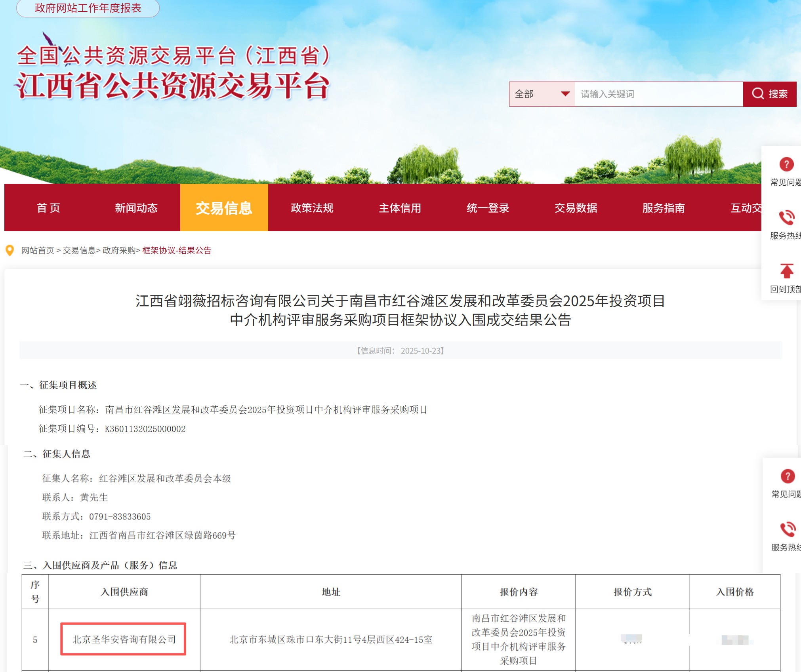Click the orange location pin icon
The width and height of the screenshot is (801, 672).
(x=10, y=250)
